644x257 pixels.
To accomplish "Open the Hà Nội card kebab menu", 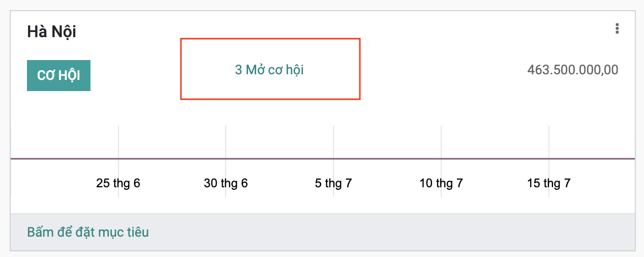I will (617, 28).
